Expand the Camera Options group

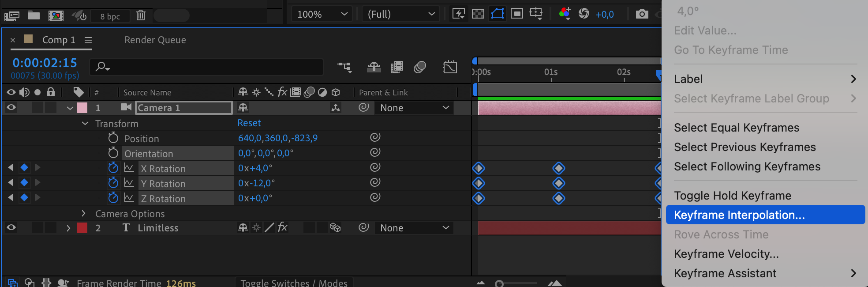83,214
